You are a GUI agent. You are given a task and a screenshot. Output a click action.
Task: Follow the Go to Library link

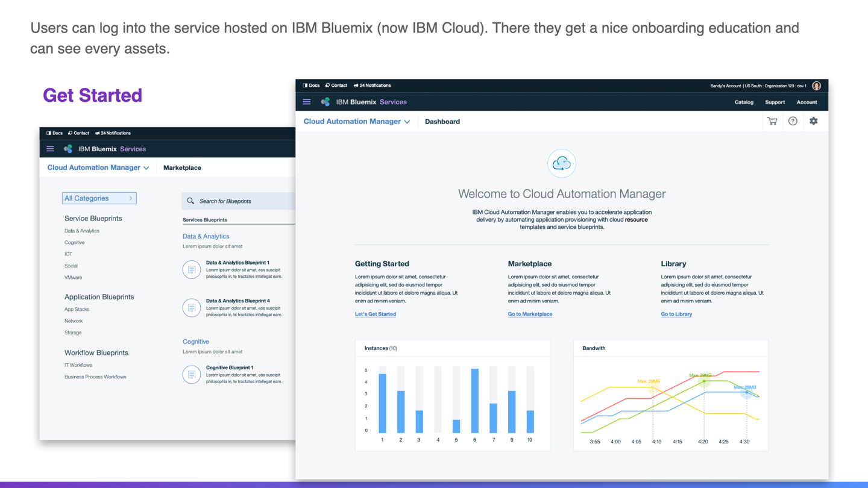[x=676, y=314]
